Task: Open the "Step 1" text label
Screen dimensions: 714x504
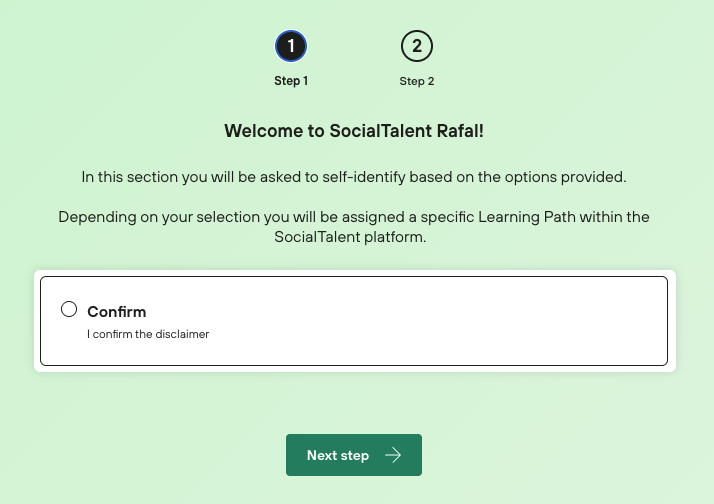Action: pos(291,81)
